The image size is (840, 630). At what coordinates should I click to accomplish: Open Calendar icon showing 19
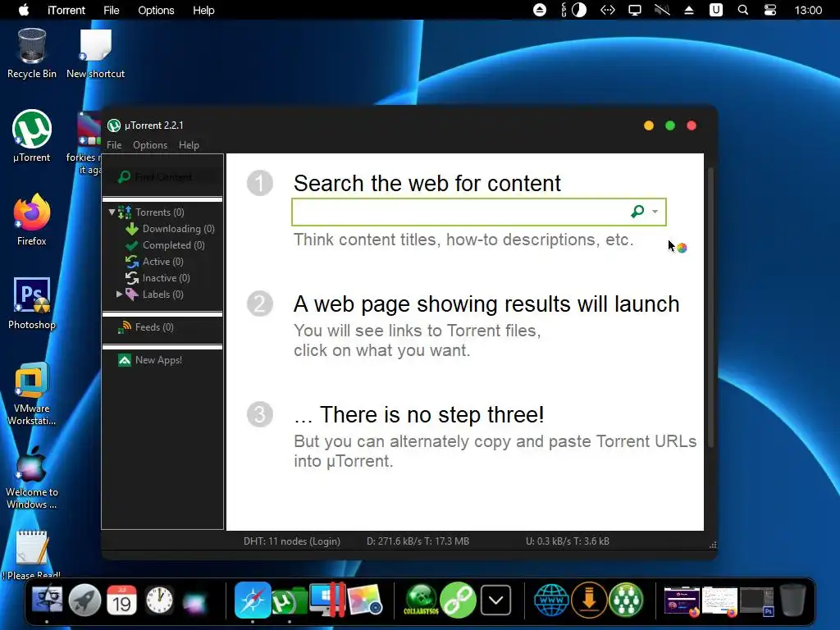pyautogui.click(x=122, y=600)
